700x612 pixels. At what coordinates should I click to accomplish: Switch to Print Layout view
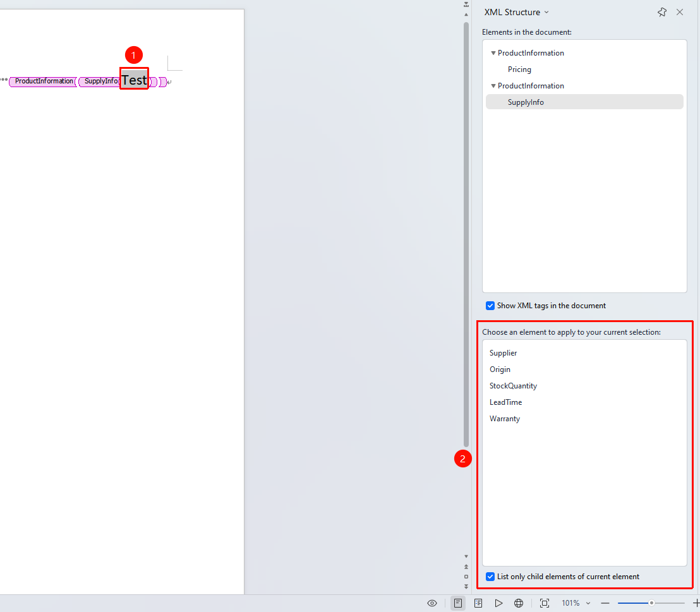pyautogui.click(x=457, y=603)
